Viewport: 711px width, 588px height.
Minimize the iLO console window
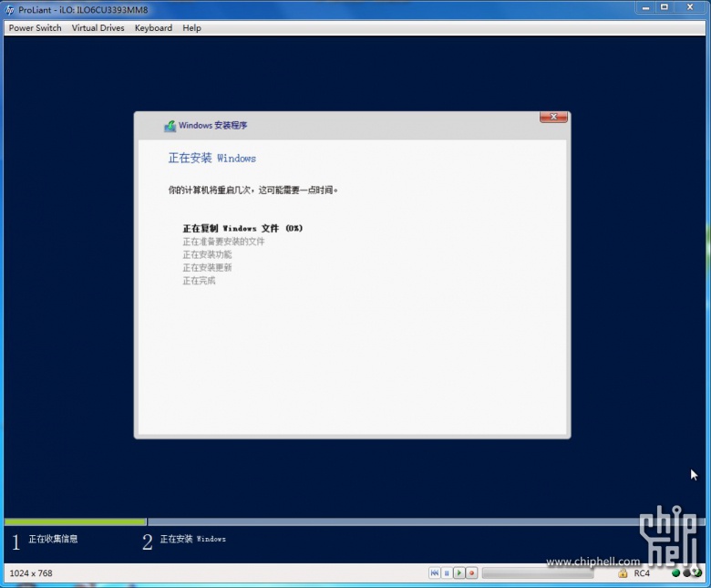(x=645, y=7)
